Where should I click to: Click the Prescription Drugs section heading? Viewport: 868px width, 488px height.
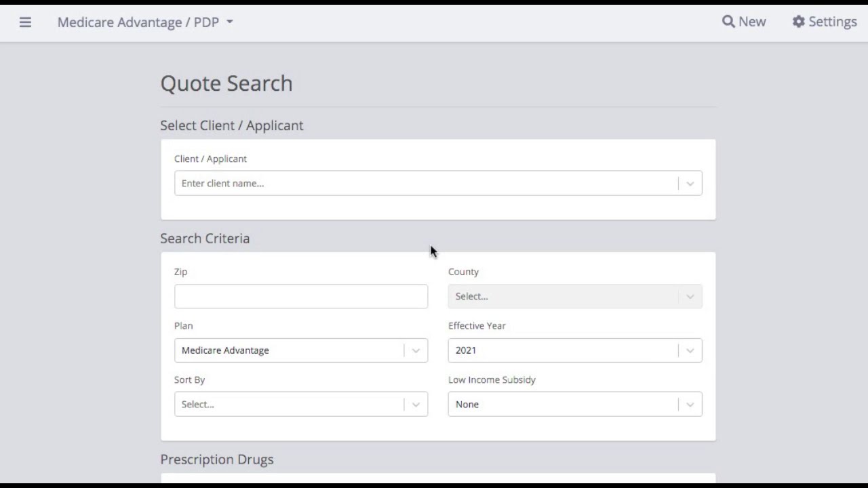tap(217, 460)
